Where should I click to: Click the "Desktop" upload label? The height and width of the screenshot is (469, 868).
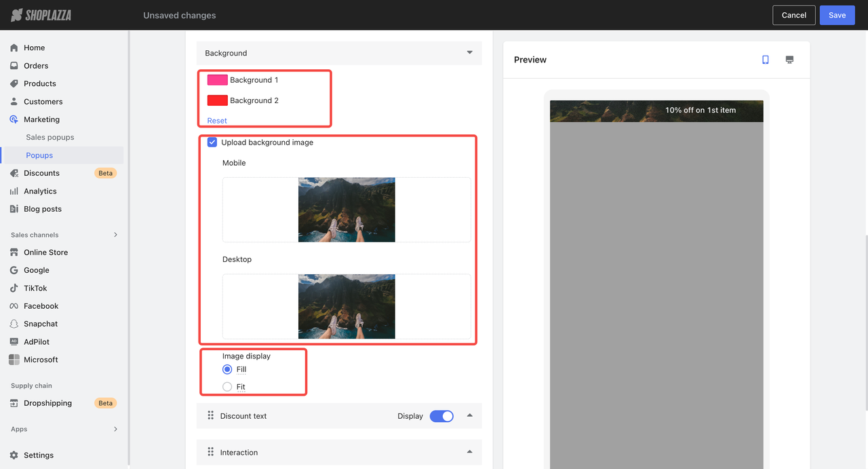237,259
